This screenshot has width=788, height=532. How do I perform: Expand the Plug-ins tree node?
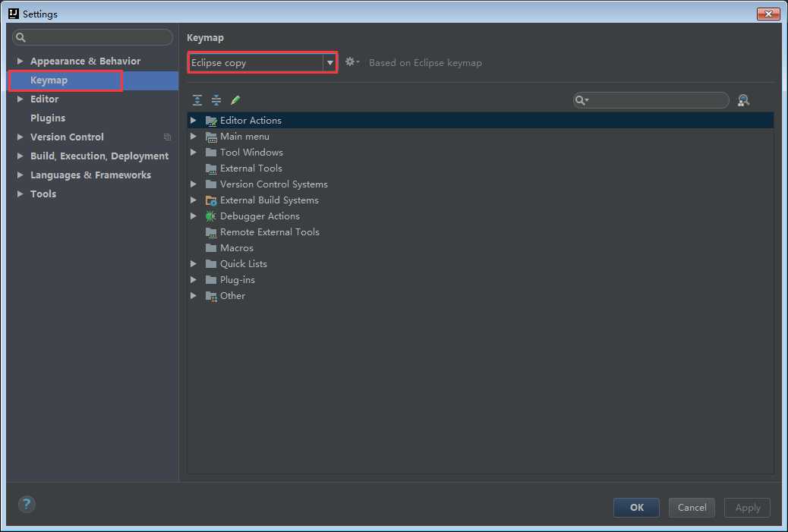194,280
